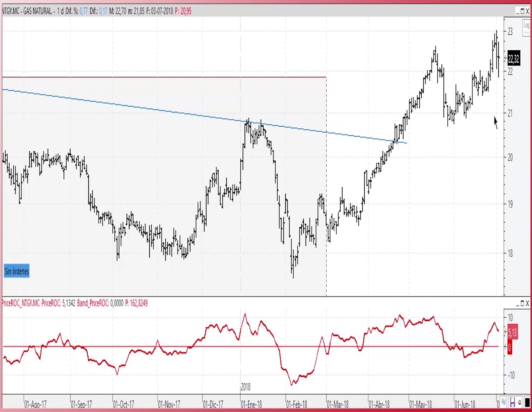
Task: Click the 19 price axis label
Action: (x=510, y=204)
